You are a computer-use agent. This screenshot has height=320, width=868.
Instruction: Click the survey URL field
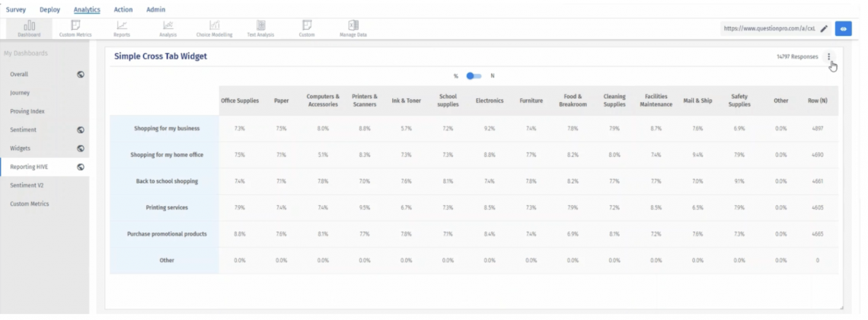click(x=769, y=29)
